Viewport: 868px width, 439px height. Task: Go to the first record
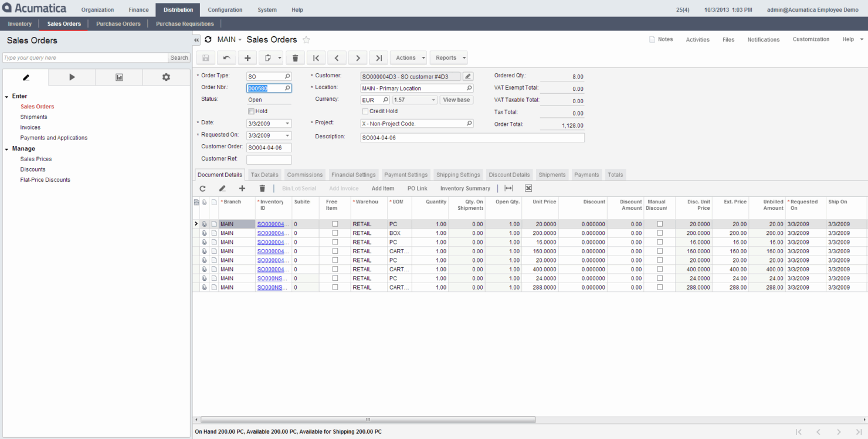click(x=316, y=57)
